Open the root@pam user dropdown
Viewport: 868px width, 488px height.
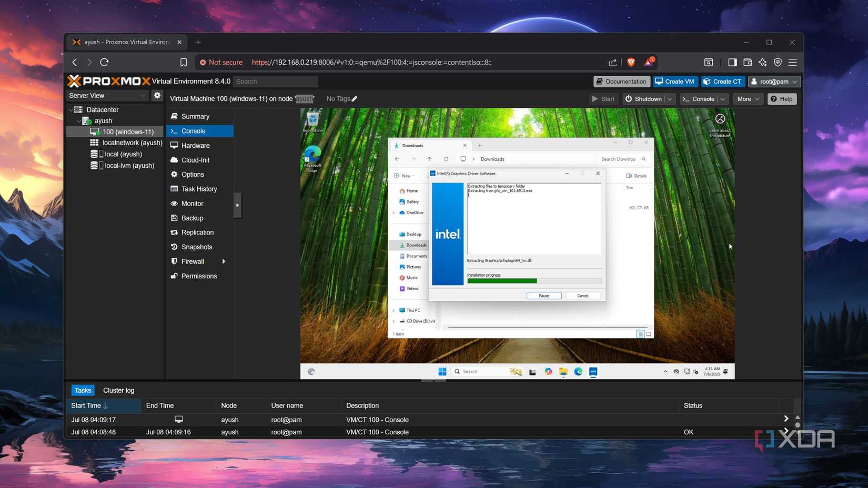click(x=774, y=81)
